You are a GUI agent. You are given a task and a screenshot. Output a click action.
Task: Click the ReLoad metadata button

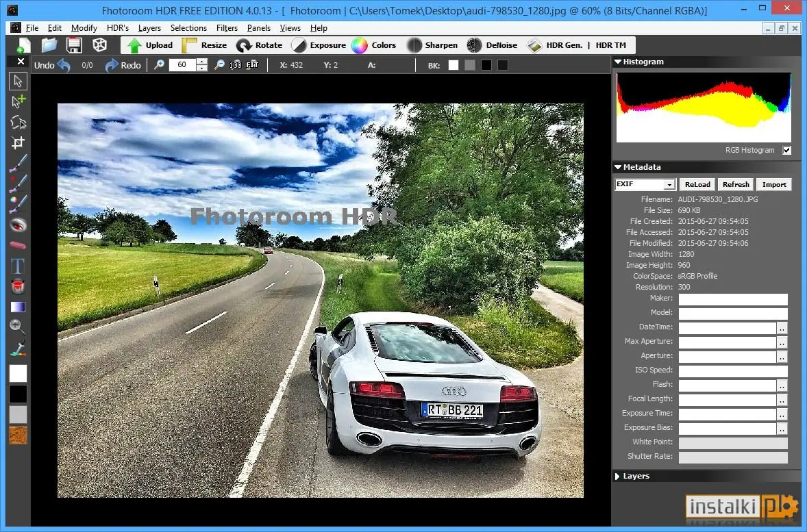[x=697, y=184]
